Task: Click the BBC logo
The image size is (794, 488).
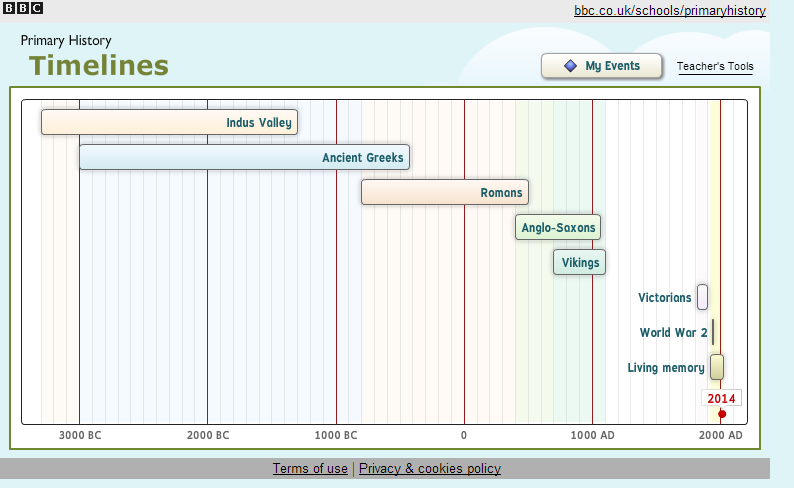Action: tap(23, 8)
